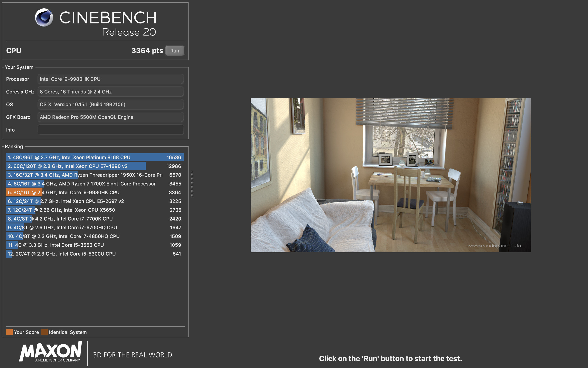Click the rendered room preview image
Viewport: 588px width, 368px height.
pyautogui.click(x=390, y=175)
